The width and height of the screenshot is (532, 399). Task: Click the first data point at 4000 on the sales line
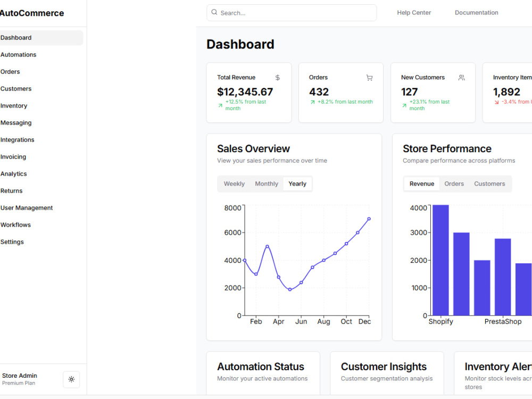click(x=245, y=260)
